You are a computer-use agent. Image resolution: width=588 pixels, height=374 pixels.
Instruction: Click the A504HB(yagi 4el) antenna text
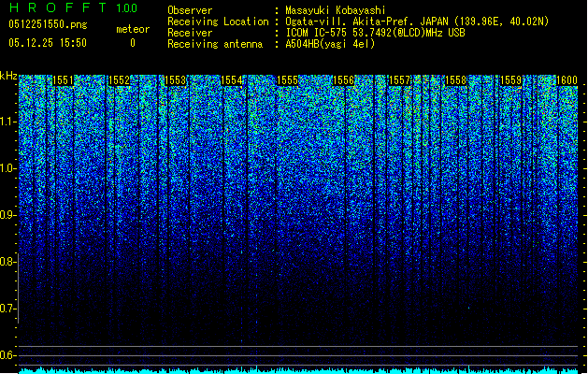pyautogui.click(x=330, y=44)
